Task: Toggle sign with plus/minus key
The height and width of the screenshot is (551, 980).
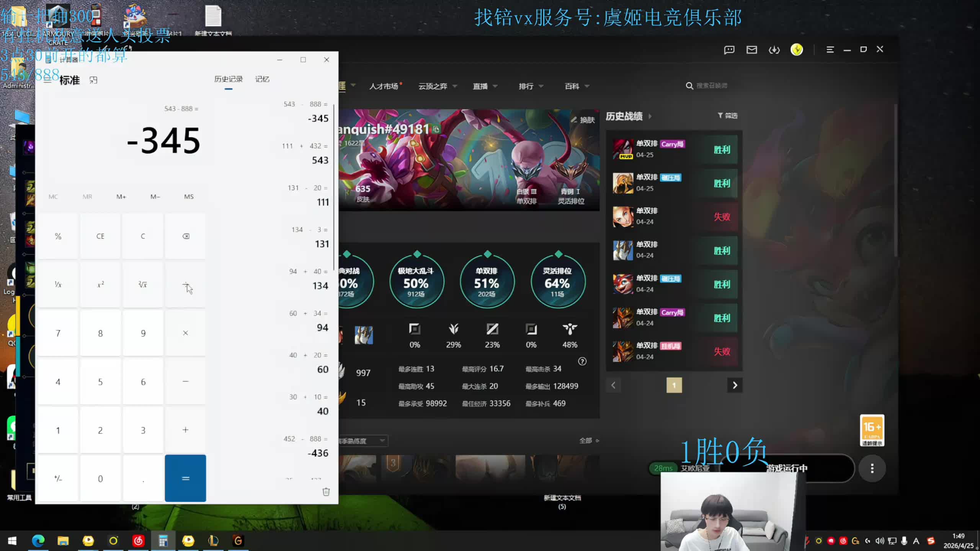Action: (58, 478)
